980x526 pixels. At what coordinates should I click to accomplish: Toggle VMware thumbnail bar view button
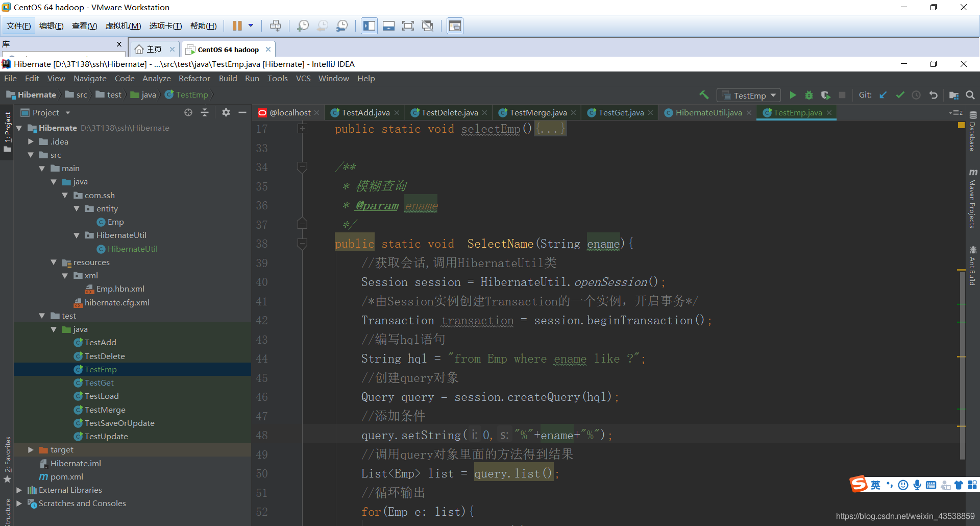(x=388, y=26)
